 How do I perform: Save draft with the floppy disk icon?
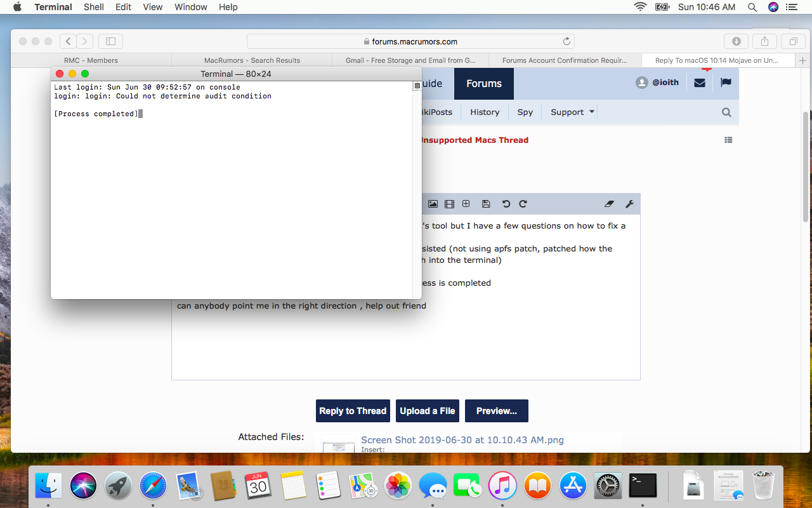pos(486,204)
